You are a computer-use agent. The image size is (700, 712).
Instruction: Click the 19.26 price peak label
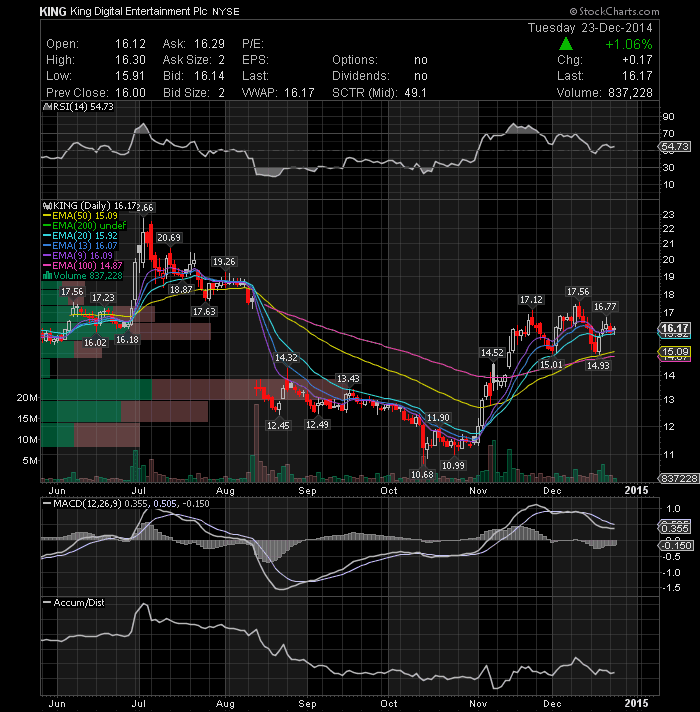(x=224, y=262)
